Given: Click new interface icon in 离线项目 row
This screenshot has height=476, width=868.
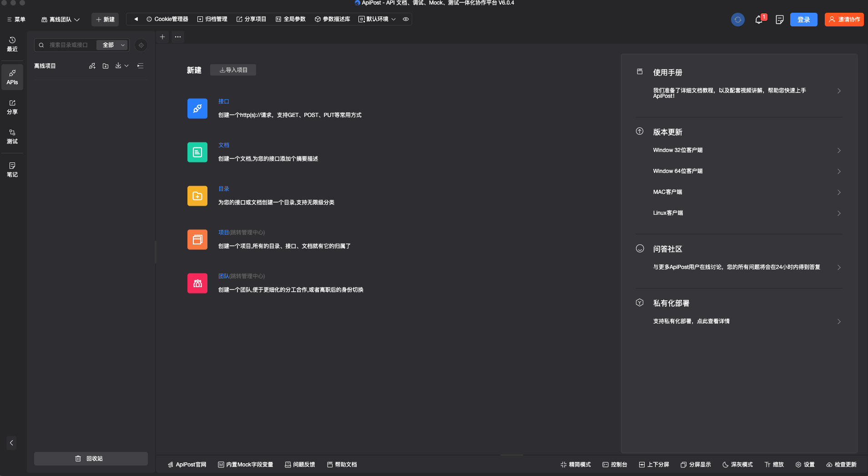Looking at the screenshot, I should [92, 66].
